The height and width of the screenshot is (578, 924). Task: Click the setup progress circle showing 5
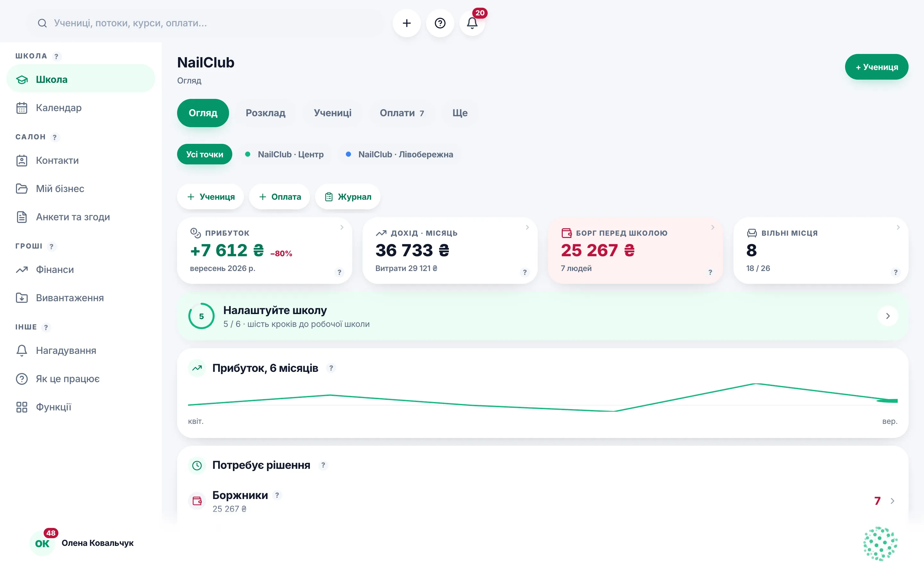click(201, 316)
